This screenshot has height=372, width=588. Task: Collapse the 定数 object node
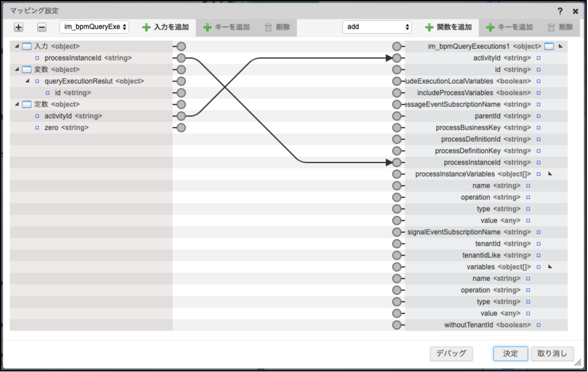pyautogui.click(x=17, y=104)
